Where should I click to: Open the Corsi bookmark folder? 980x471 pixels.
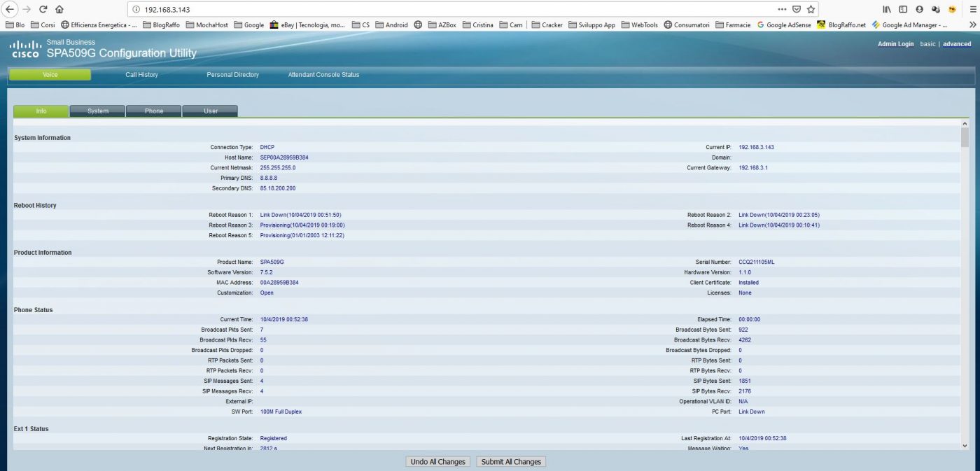43,25
